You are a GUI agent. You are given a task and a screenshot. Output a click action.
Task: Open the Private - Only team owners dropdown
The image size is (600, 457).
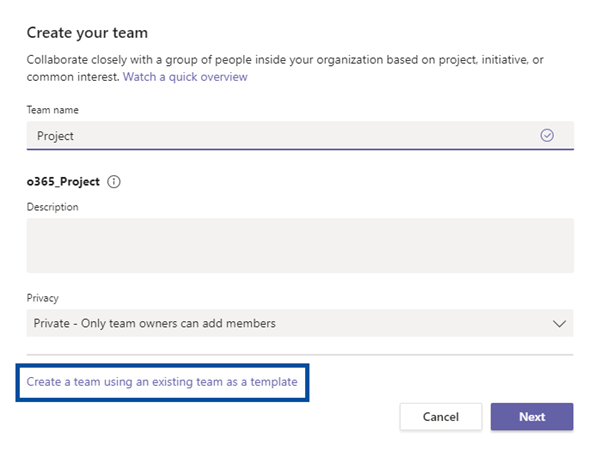click(300, 323)
